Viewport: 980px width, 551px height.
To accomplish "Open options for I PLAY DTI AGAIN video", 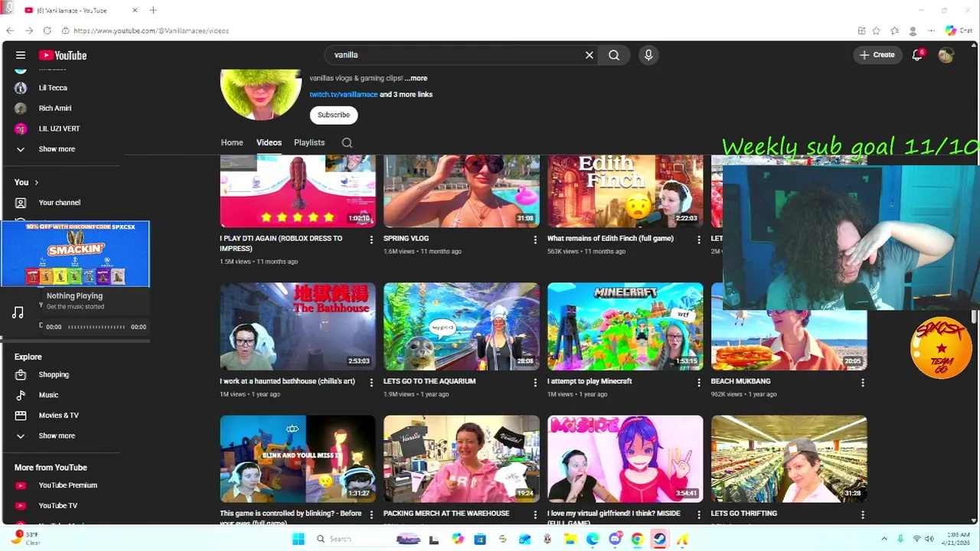I will 371,240.
